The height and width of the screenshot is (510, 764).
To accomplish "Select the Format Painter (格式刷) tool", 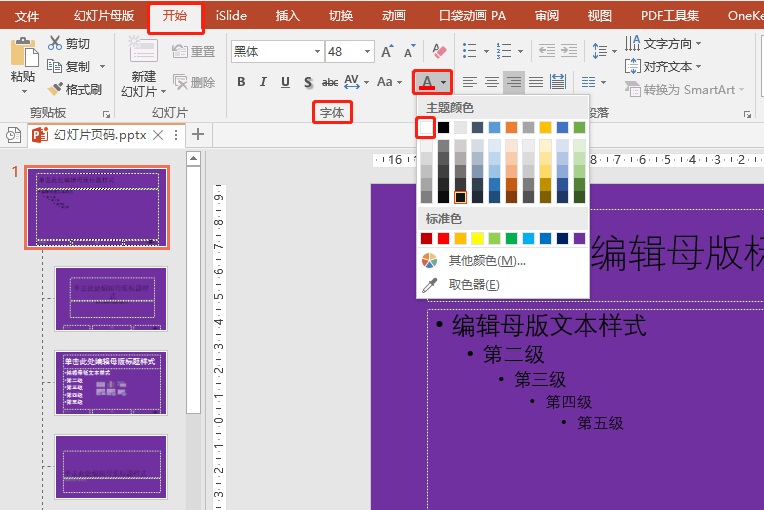I will [75, 89].
